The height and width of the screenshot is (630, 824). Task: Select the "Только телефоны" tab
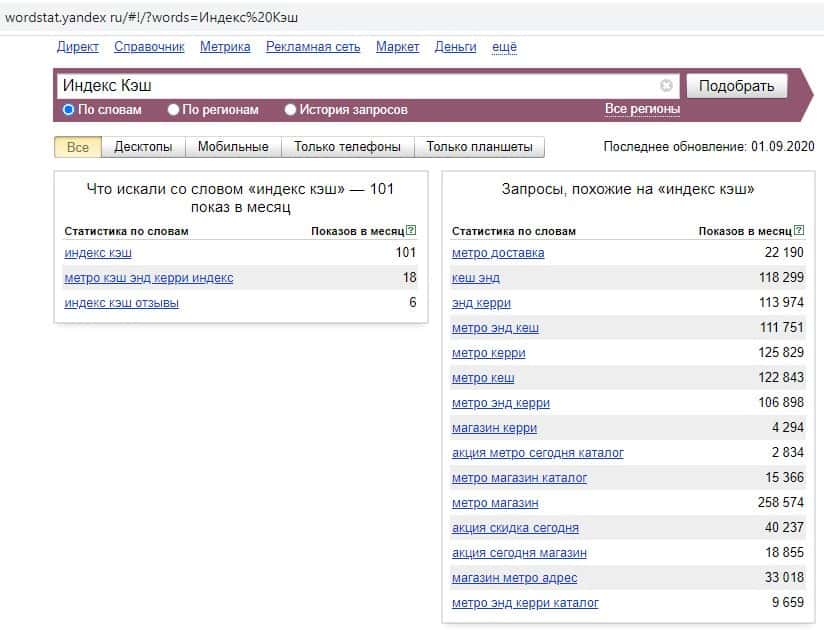(347, 147)
